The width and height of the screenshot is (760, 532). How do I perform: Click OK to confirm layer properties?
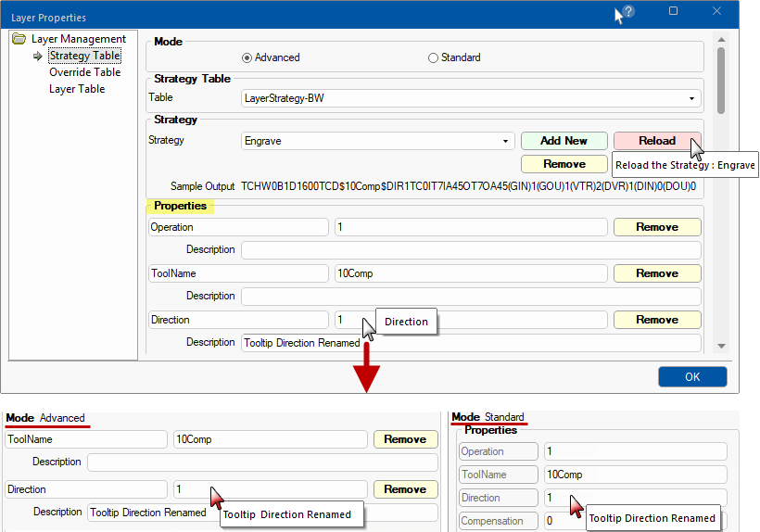tap(692, 377)
